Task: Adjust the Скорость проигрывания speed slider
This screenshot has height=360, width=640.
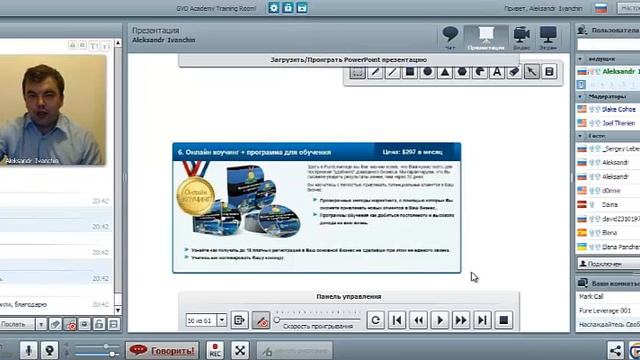Action: 277,320
